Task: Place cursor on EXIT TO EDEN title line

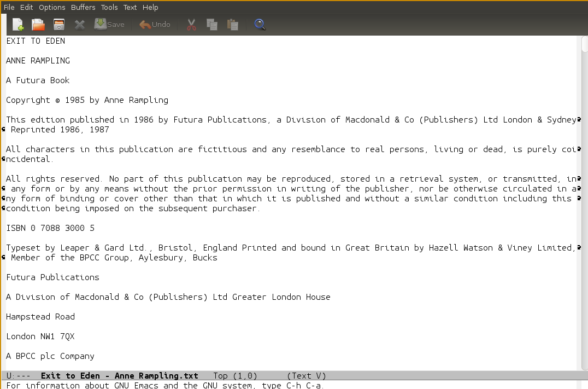Action: click(x=36, y=41)
